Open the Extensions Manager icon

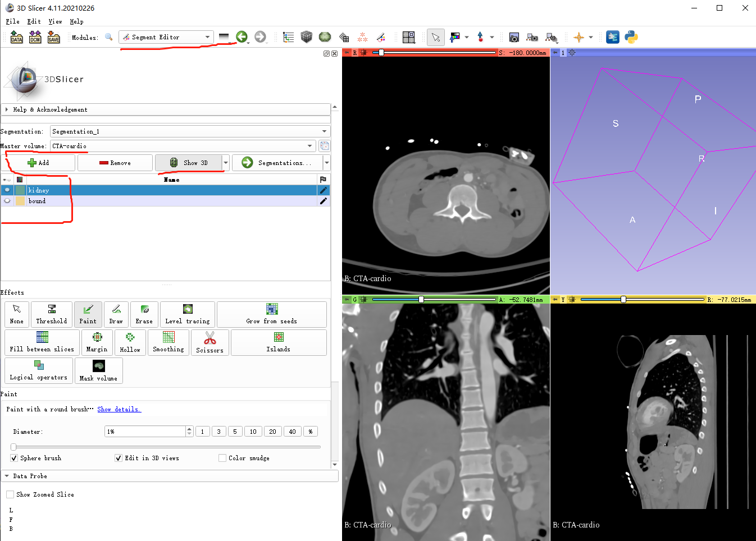tap(613, 37)
